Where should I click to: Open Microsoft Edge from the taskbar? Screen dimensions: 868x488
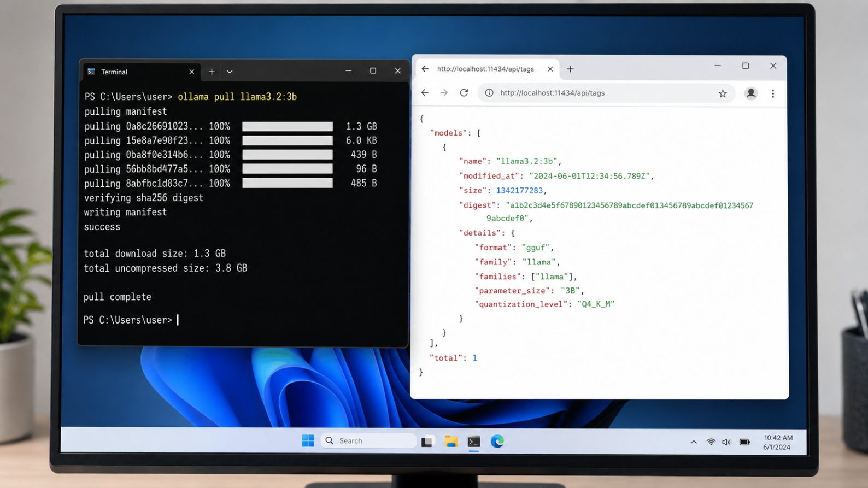[x=497, y=442]
